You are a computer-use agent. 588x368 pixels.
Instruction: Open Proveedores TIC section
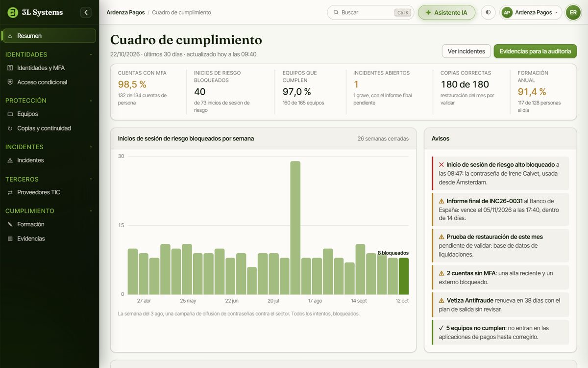coord(49,192)
